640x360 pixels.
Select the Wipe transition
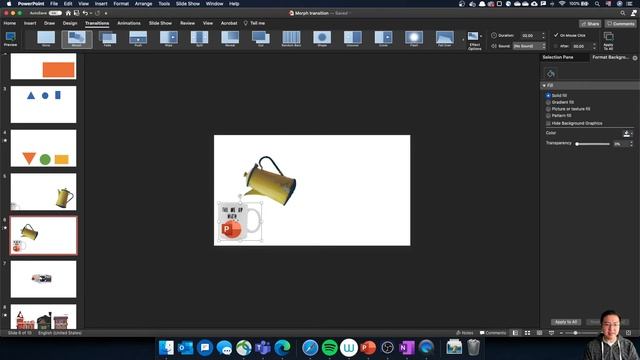(169, 39)
